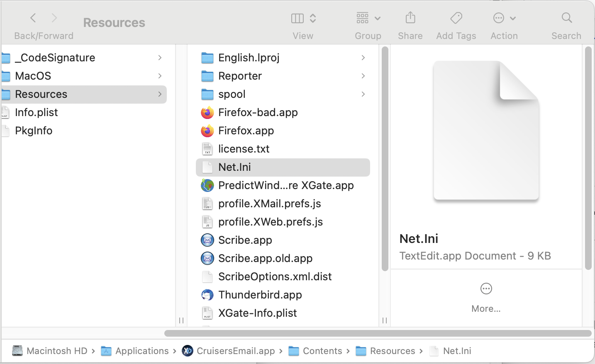Click the Reporter folder icon
Viewport: 595px width, 364px height.
click(x=207, y=76)
